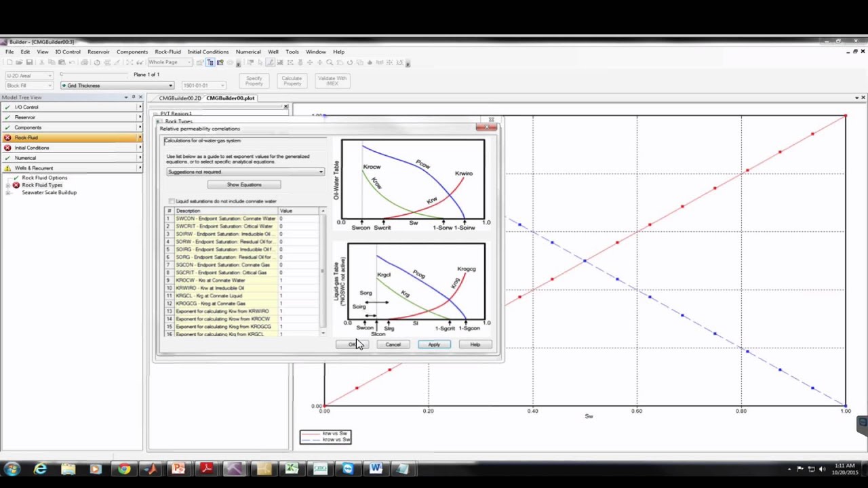Open Internet Explorer from the taskbar
The width and height of the screenshot is (868, 488).
coord(41,468)
